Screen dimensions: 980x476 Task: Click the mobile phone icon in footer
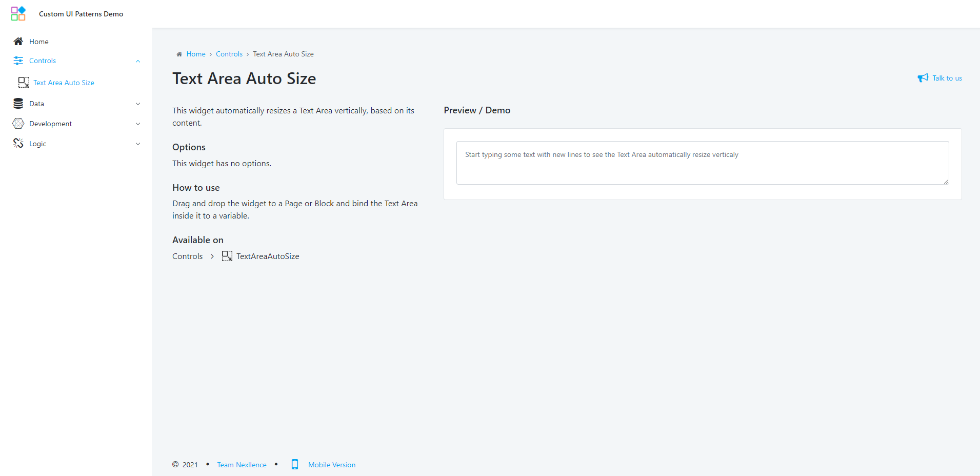[295, 464]
